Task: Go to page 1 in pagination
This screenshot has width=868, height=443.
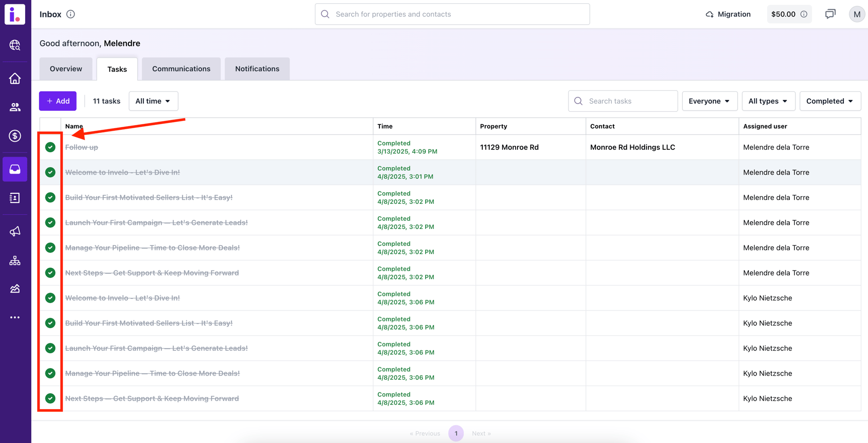Action: 456,433
